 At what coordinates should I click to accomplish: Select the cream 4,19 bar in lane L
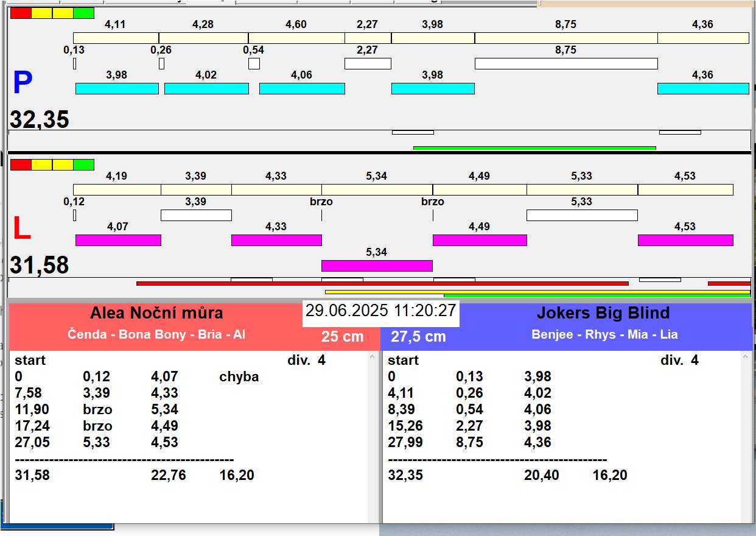pyautogui.click(x=117, y=189)
